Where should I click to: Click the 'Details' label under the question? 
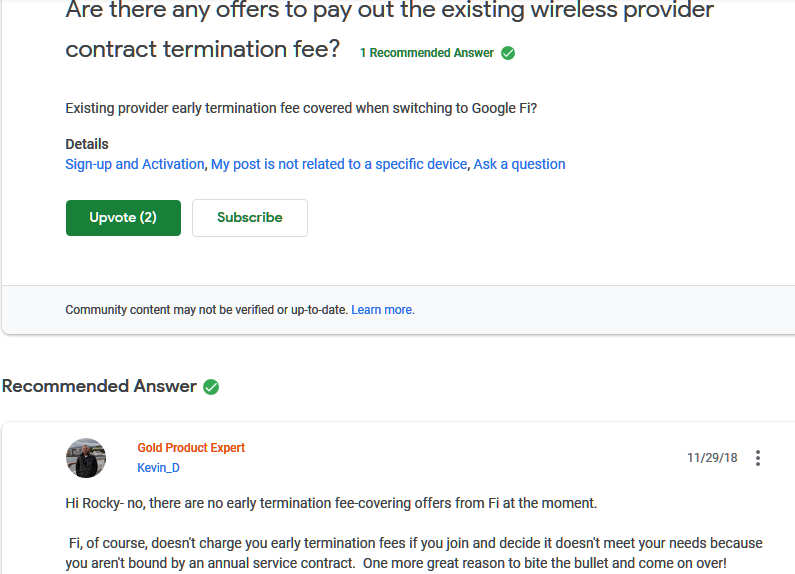[87, 144]
